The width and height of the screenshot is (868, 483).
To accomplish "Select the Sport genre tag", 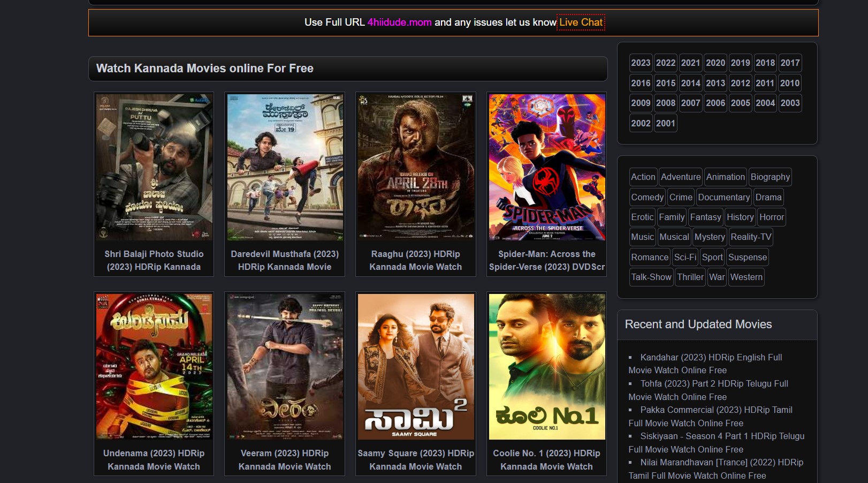I will pos(712,257).
